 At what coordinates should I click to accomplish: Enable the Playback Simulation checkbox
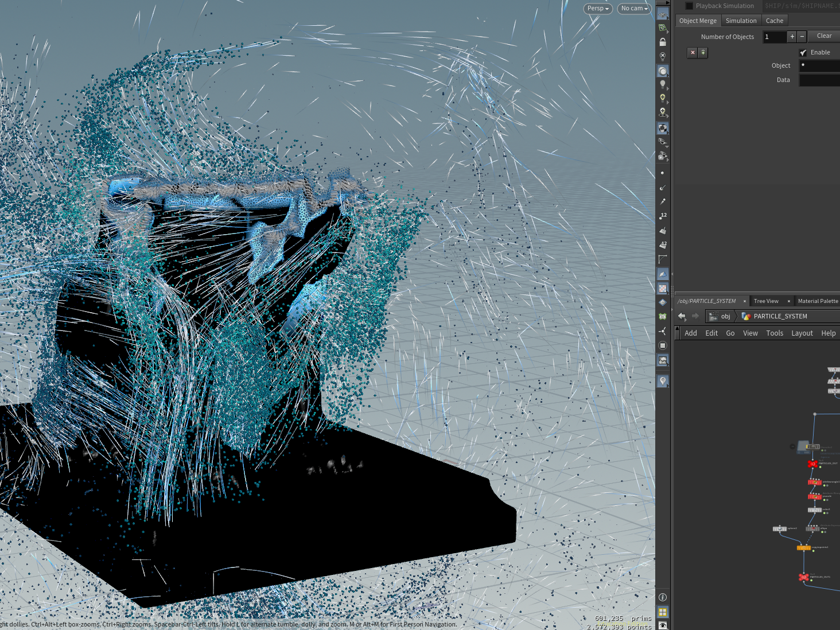(x=689, y=6)
